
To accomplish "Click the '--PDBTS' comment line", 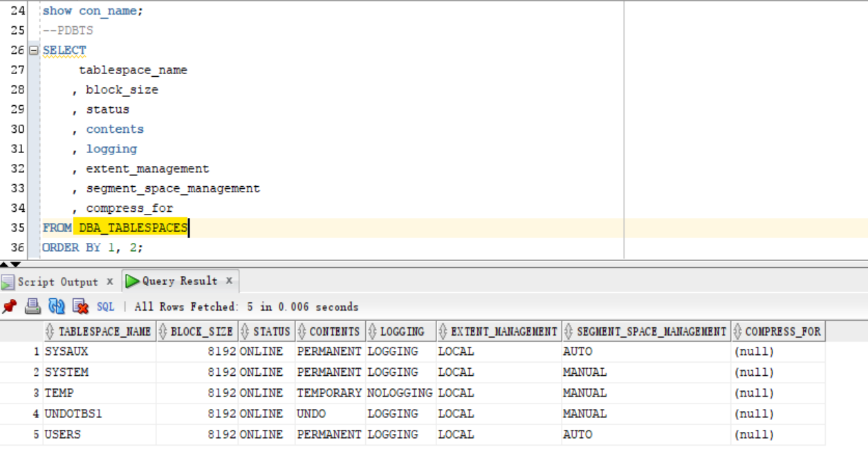I will tap(68, 31).
